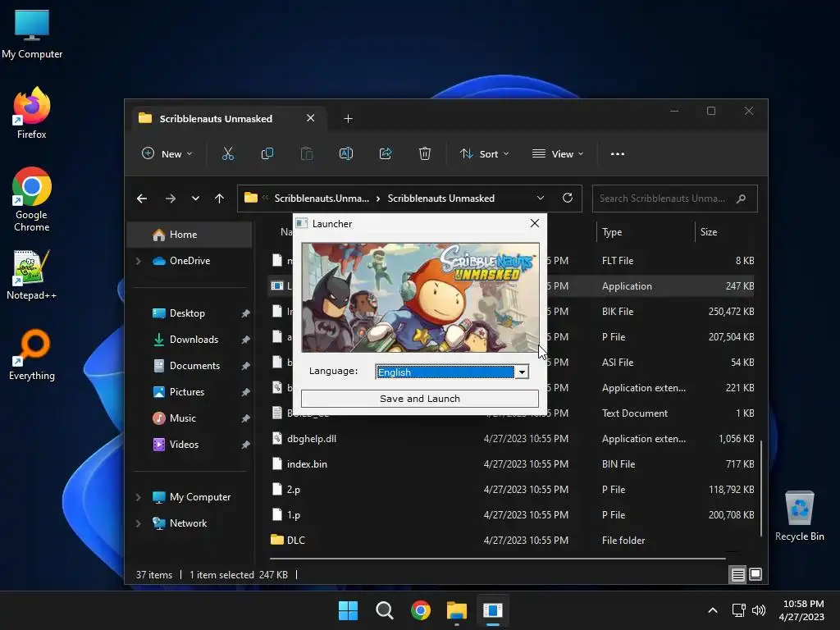Open the See more ellipsis menu

618,153
